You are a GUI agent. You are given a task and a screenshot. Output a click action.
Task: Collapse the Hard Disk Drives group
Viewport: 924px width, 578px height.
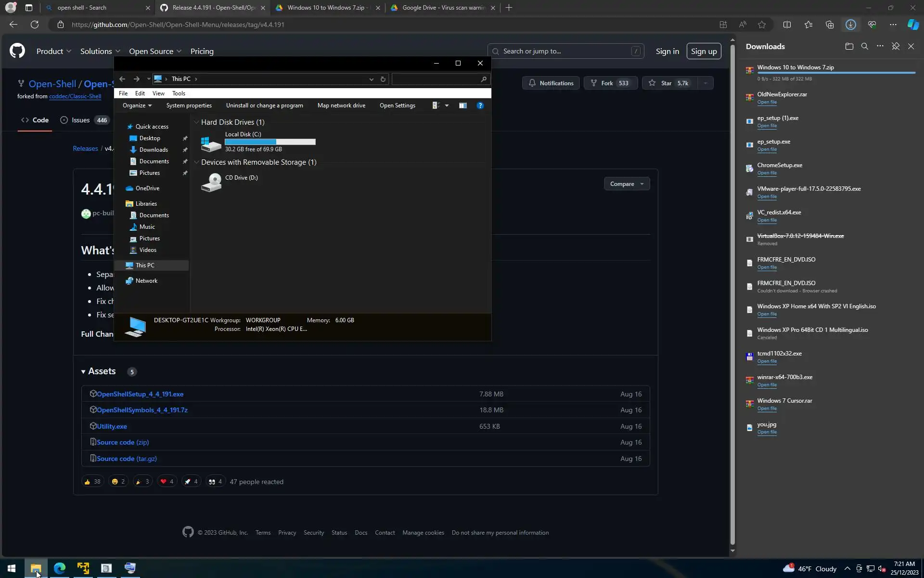(x=196, y=122)
